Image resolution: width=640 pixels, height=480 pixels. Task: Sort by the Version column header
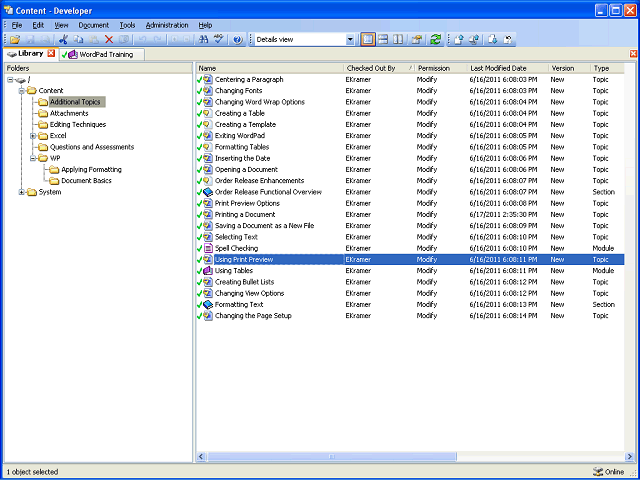tap(569, 68)
